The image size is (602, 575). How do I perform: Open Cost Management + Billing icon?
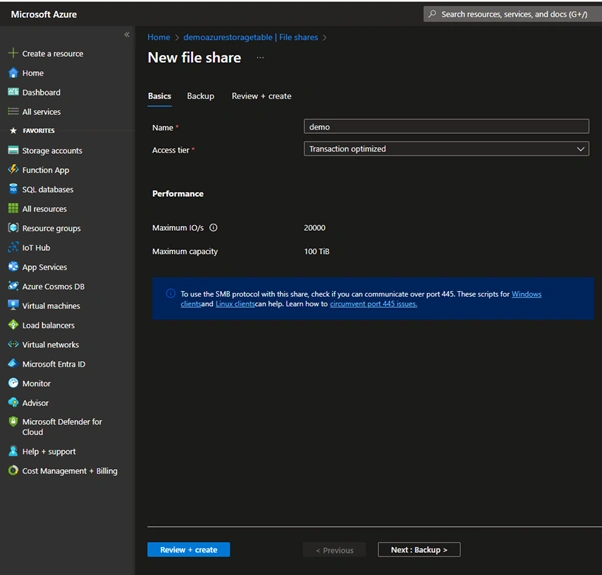coord(13,470)
